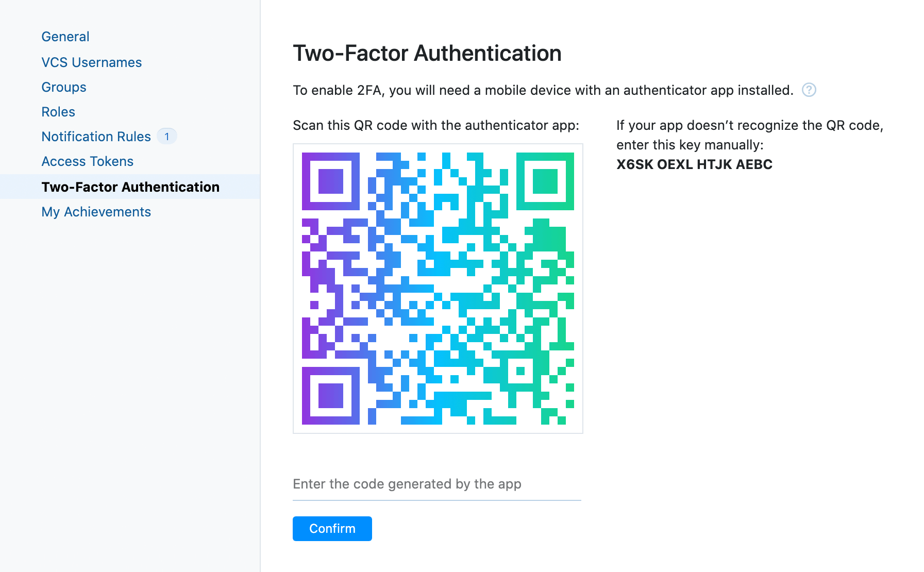The image size is (924, 572).
Task: Click the 'enter this key manually' text
Action: [x=690, y=145]
